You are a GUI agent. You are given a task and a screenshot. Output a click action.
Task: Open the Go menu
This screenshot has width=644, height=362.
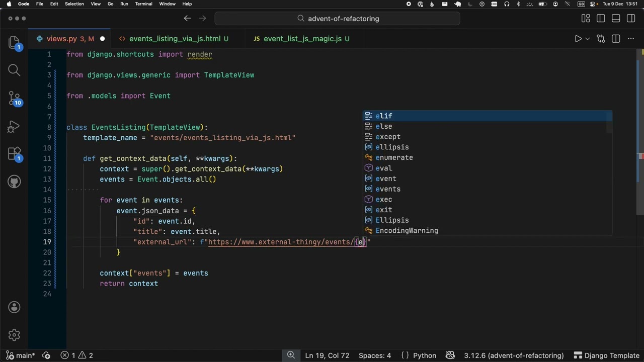click(110, 4)
